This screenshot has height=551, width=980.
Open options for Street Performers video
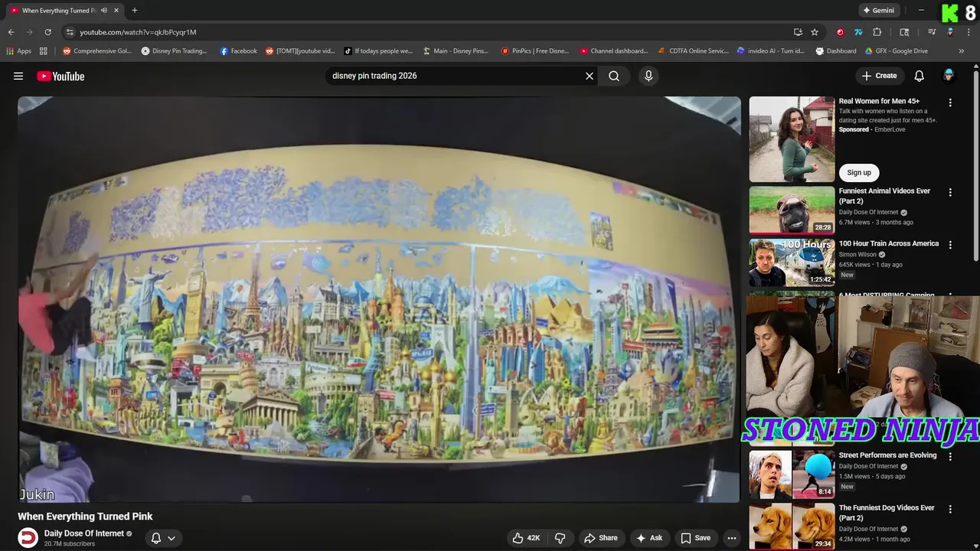coord(950,456)
